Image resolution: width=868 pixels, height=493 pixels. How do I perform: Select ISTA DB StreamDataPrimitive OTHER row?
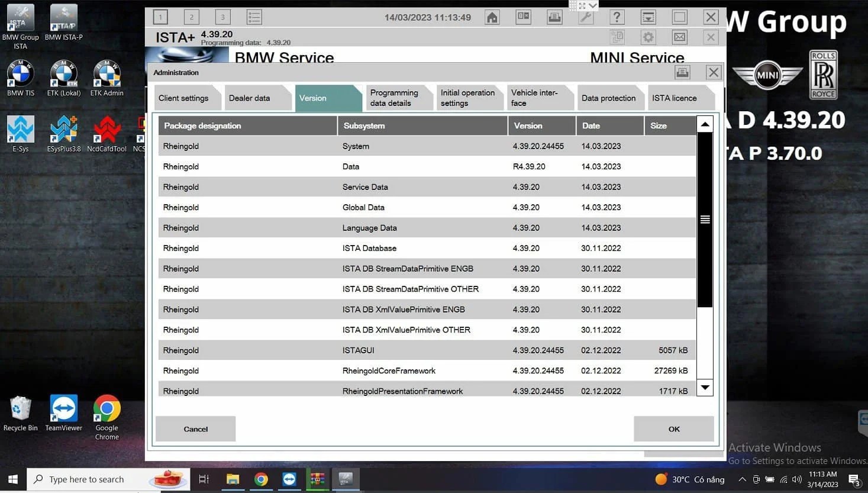tap(427, 289)
